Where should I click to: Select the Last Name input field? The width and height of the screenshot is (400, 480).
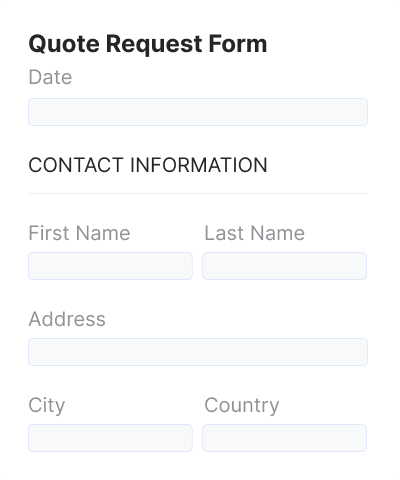click(285, 266)
